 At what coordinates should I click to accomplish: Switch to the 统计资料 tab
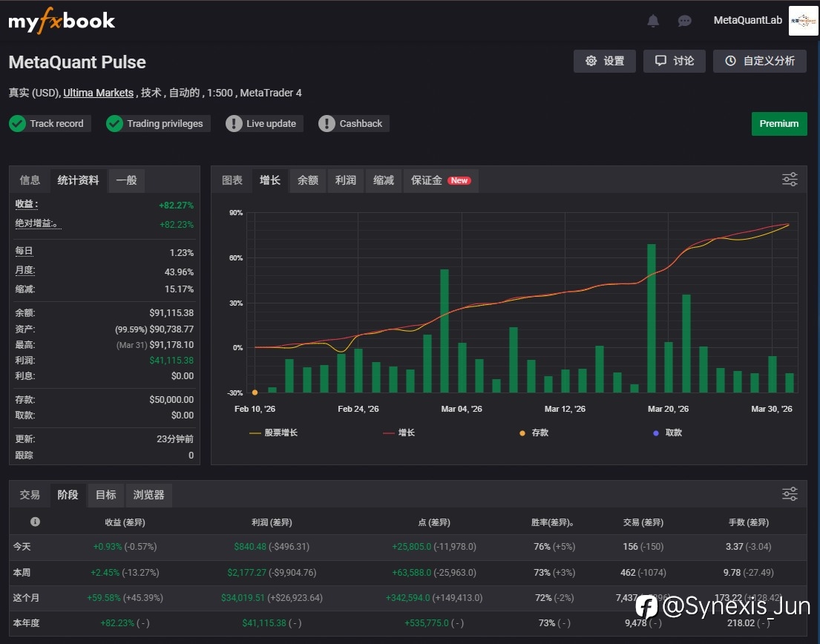click(x=79, y=180)
